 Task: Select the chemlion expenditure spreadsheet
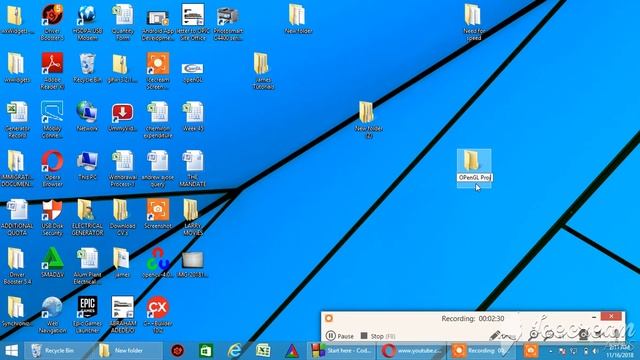coord(158,119)
